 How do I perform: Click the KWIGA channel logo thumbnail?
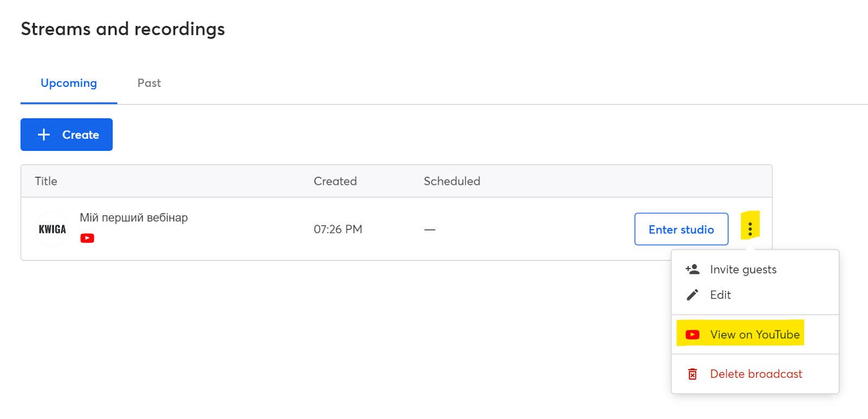point(52,229)
